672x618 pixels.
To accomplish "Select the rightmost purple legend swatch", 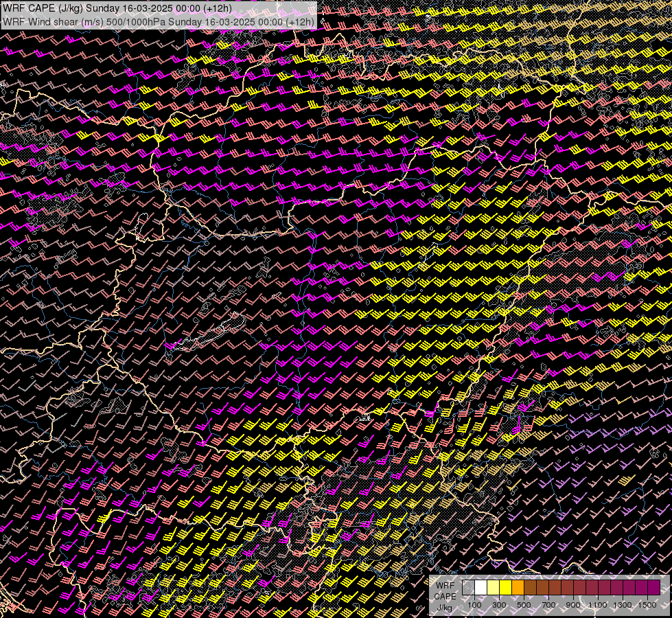I will (654, 587).
